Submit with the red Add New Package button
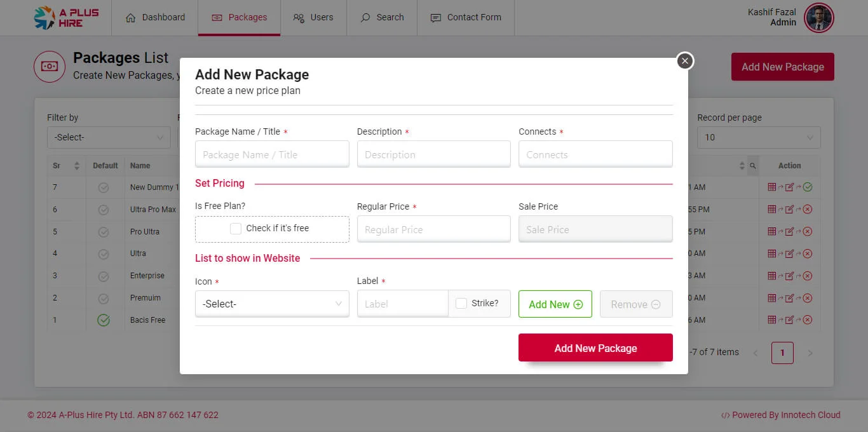868x432 pixels. click(595, 348)
